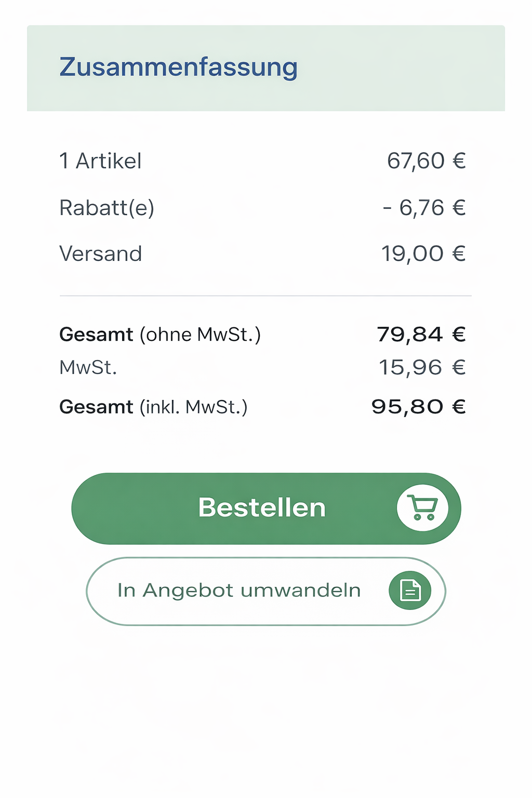
Task: Click the Gesamt (ohne MwSt.) label
Action: pos(160,335)
